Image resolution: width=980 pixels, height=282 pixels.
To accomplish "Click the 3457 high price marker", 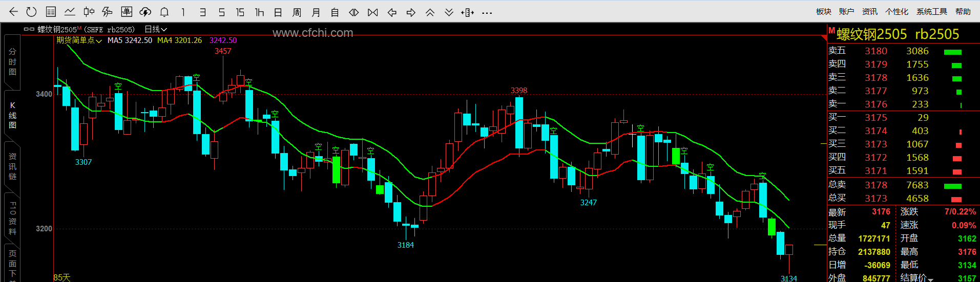I will [x=223, y=51].
